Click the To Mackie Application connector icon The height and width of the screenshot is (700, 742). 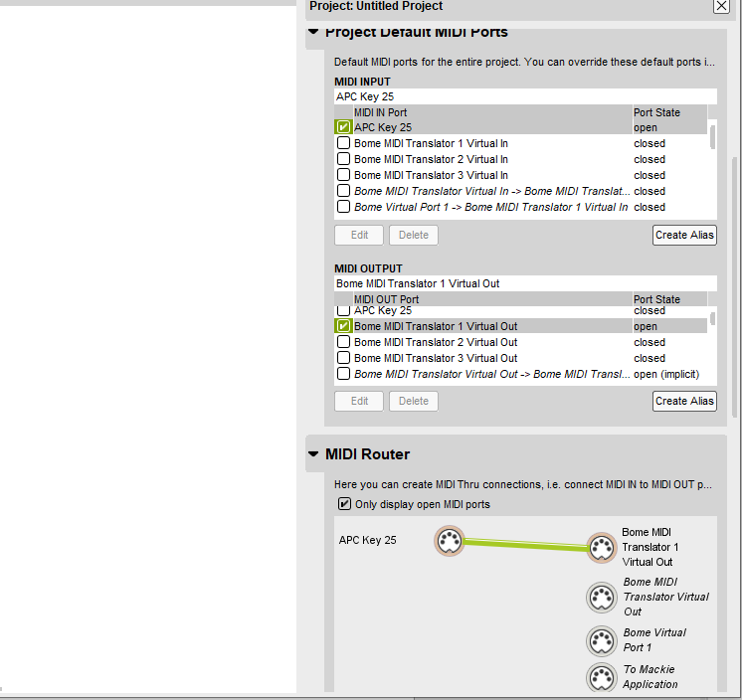pos(602,677)
